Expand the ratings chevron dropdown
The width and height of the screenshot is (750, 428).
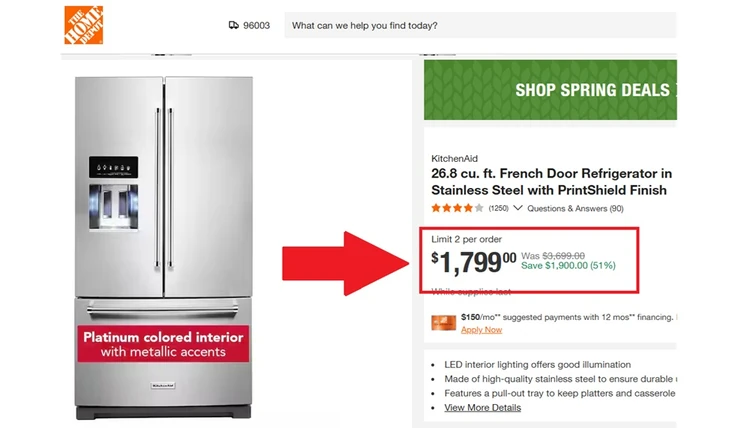click(518, 208)
